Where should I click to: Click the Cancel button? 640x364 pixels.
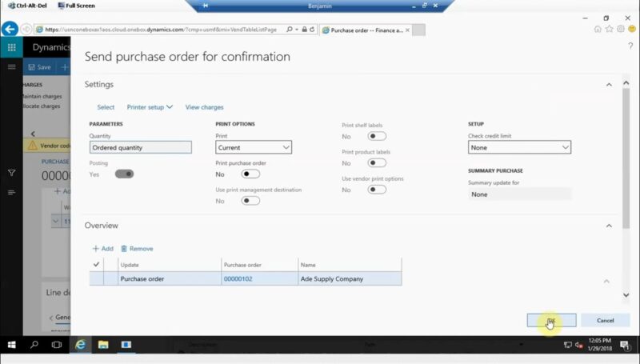(606, 320)
